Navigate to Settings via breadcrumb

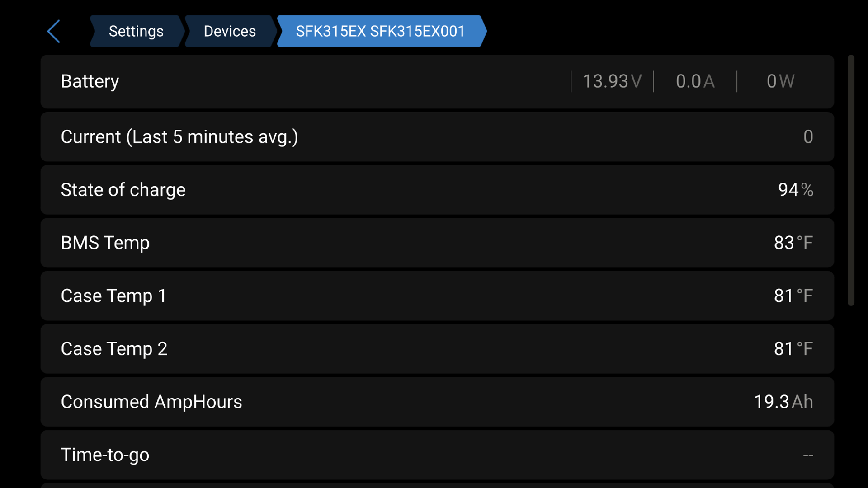136,31
